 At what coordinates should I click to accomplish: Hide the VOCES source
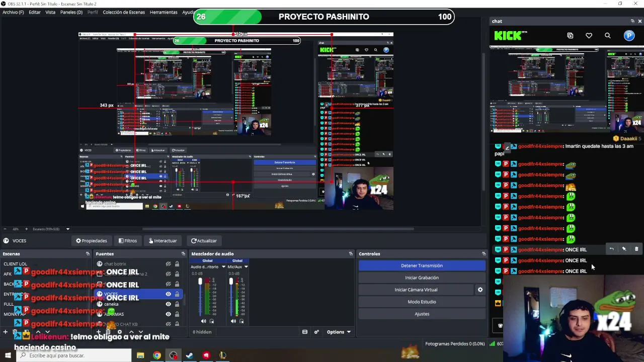(x=169, y=294)
